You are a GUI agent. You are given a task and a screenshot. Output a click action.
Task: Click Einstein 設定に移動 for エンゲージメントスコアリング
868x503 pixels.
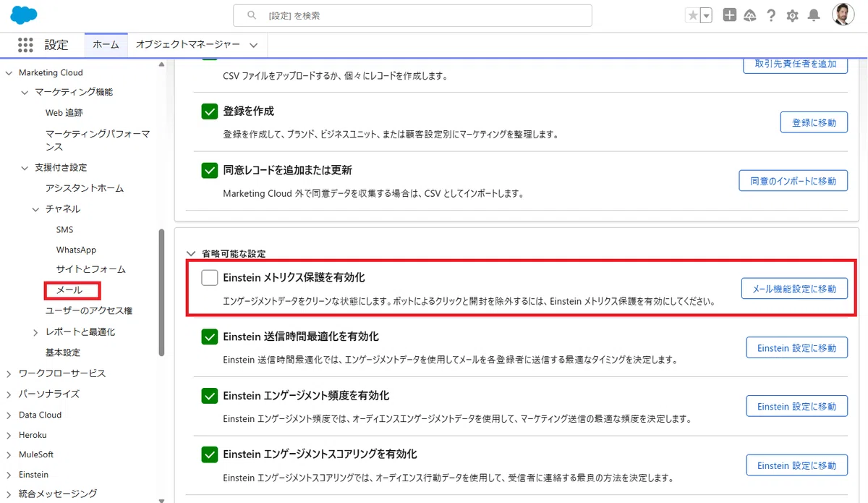pos(796,465)
